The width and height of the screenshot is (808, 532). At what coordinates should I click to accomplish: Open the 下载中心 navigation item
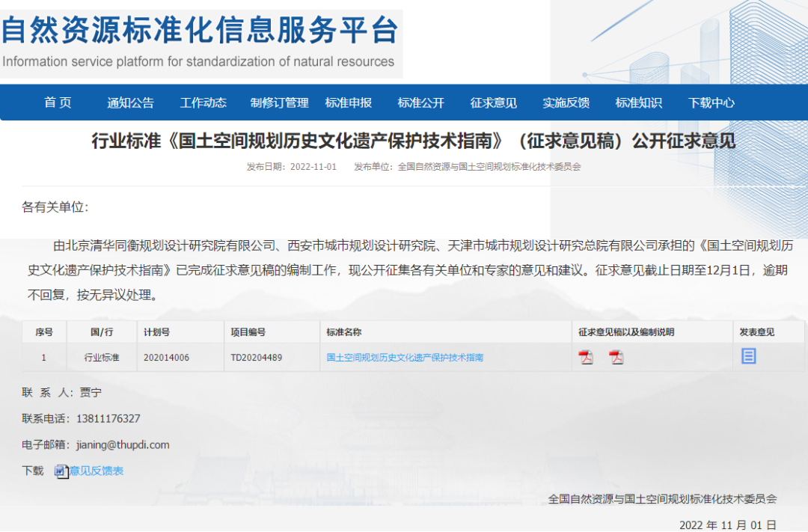711,103
